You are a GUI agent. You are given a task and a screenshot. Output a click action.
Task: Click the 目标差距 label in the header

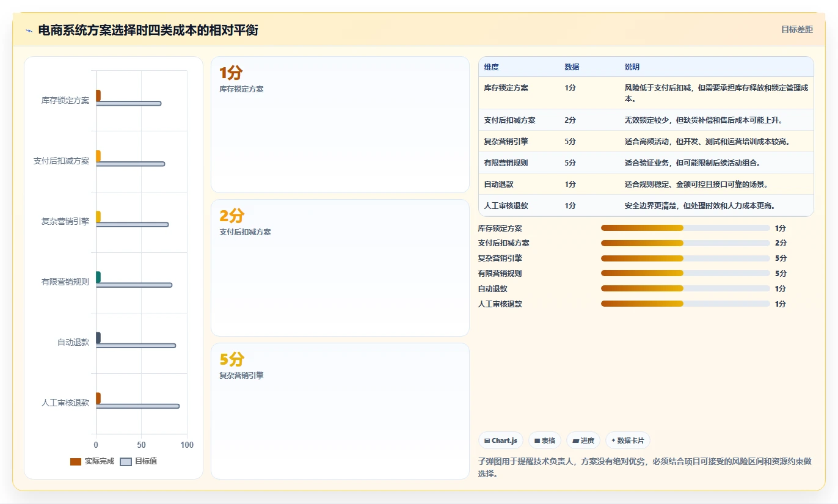[797, 29]
